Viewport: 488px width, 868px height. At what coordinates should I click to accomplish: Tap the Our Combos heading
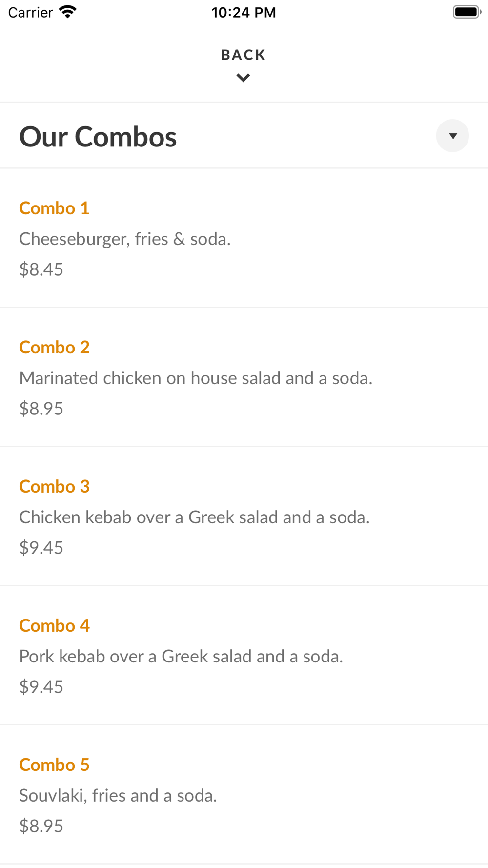(x=98, y=137)
